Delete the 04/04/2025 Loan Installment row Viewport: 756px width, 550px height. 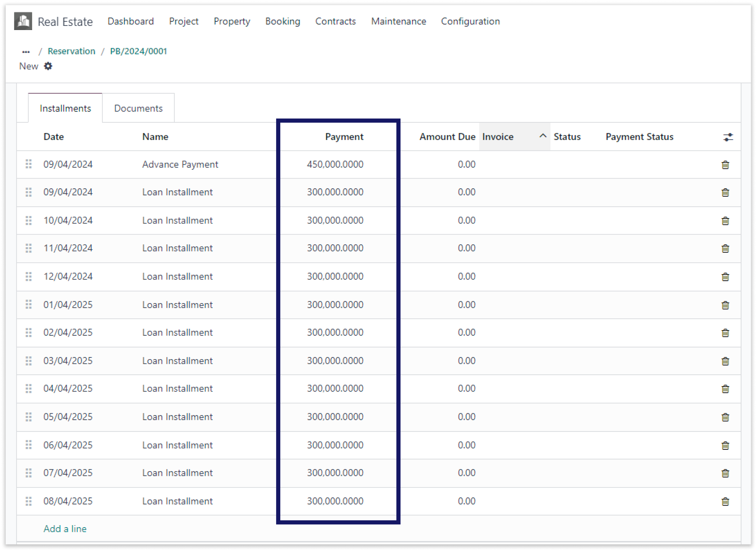[x=725, y=388]
